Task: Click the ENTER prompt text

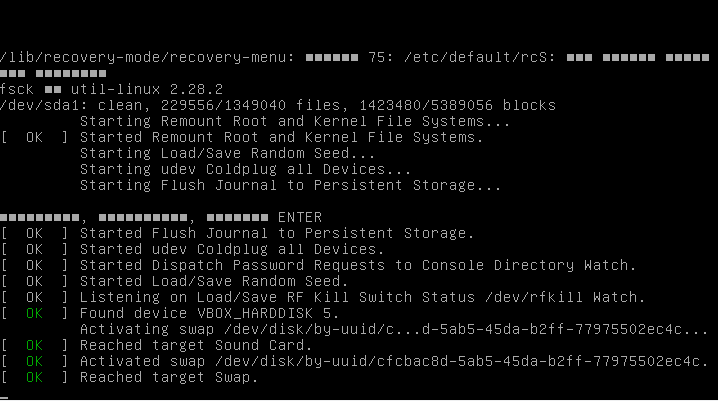Action: (x=300, y=217)
